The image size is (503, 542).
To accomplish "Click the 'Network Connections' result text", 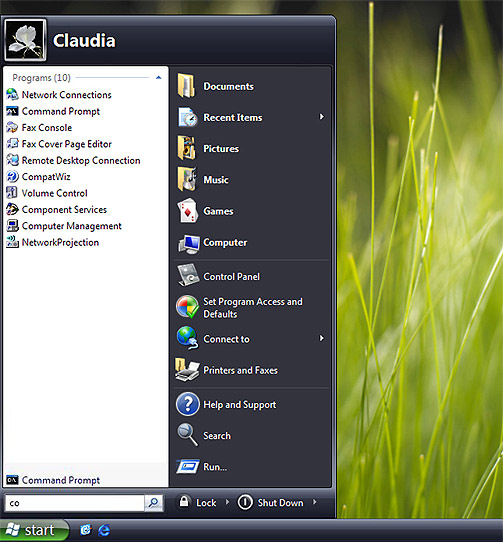I will [66, 95].
